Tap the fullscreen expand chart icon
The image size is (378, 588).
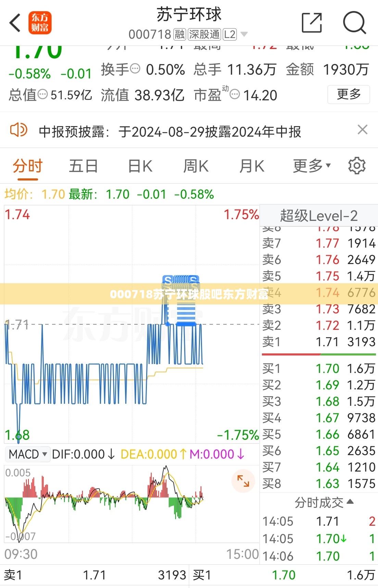pos(243,481)
